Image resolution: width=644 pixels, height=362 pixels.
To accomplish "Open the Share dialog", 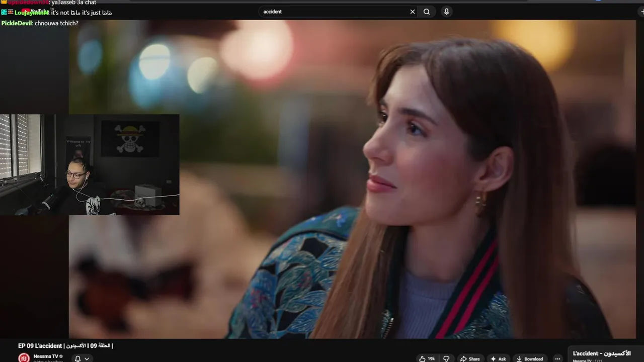I will (x=470, y=358).
